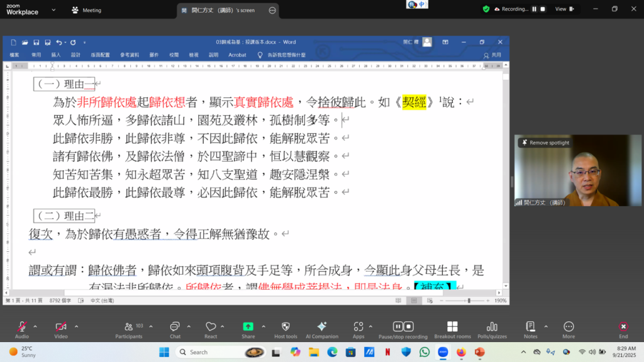Screen dimensions: 644x362
Task: Launch the AI Companion
Action: (321, 329)
